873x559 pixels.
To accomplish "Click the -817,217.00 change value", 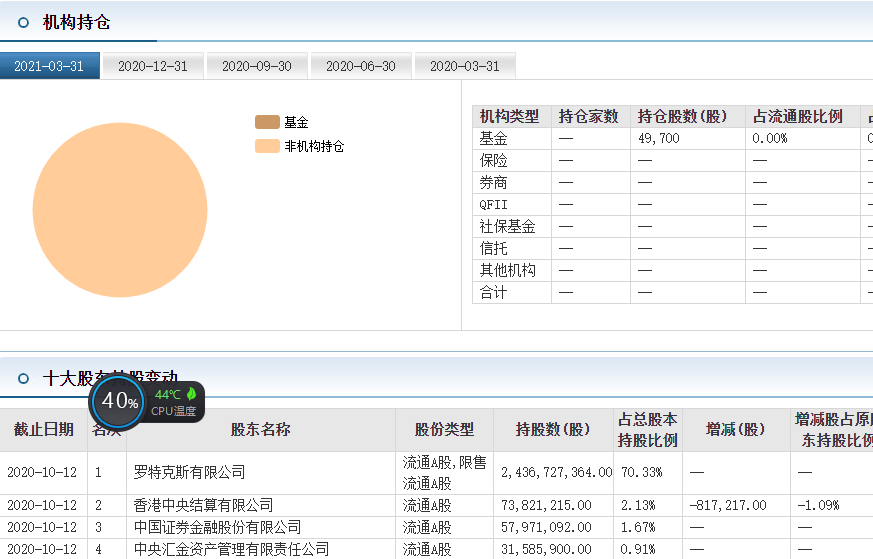I will 728,505.
